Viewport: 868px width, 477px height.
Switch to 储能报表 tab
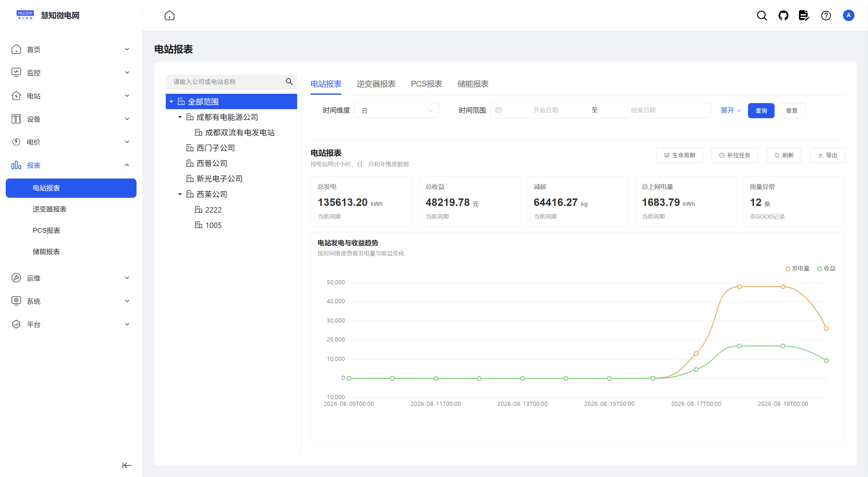(x=473, y=84)
